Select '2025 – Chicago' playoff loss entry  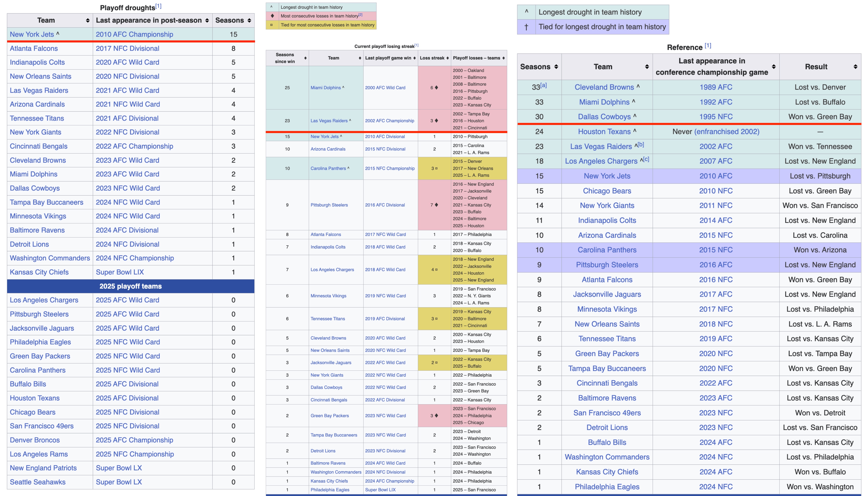(468, 422)
